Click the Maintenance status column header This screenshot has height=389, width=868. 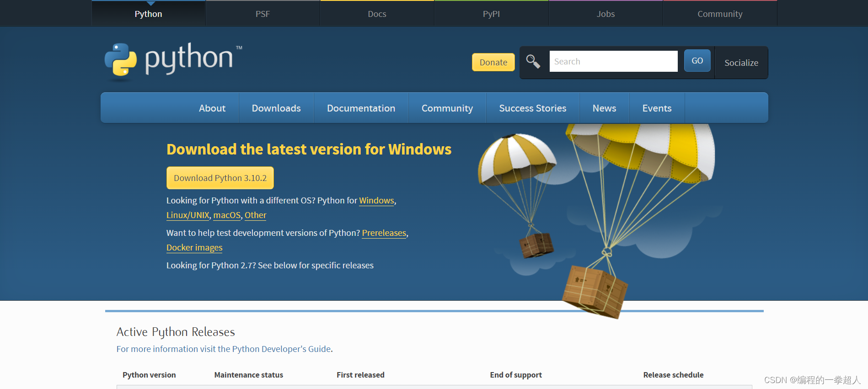tap(249, 375)
